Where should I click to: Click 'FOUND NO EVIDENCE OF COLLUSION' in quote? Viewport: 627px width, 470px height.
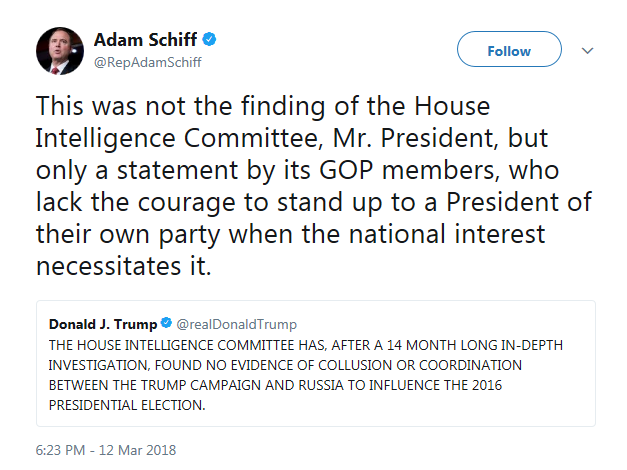[x=274, y=365]
